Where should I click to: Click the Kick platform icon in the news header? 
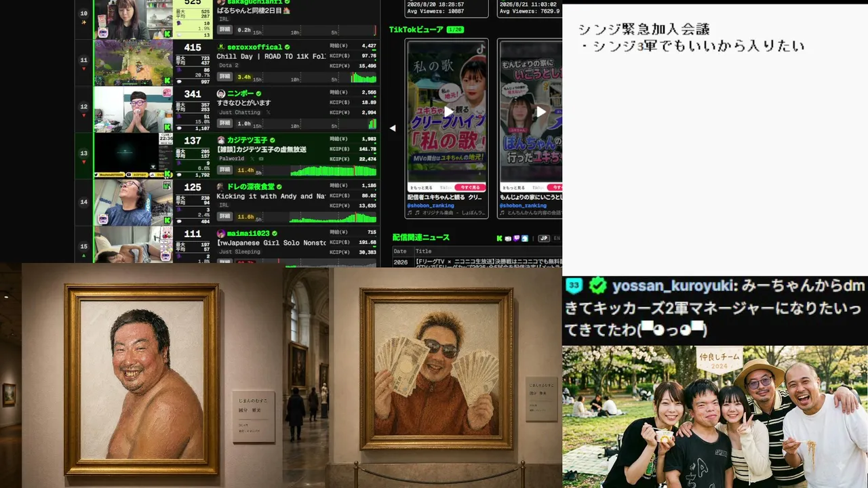499,239
